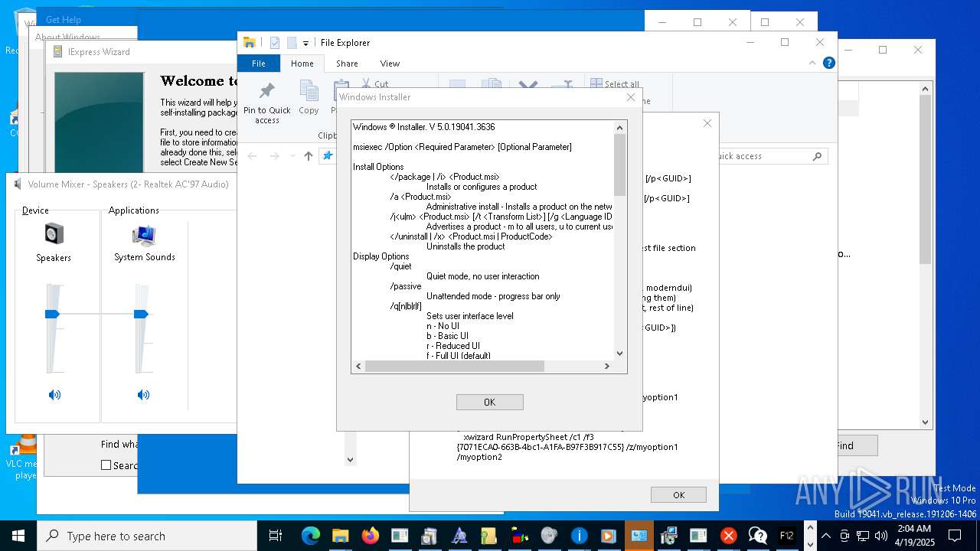Click 'Uninstalls the product' text line
Image resolution: width=980 pixels, height=551 pixels.
[x=465, y=246]
